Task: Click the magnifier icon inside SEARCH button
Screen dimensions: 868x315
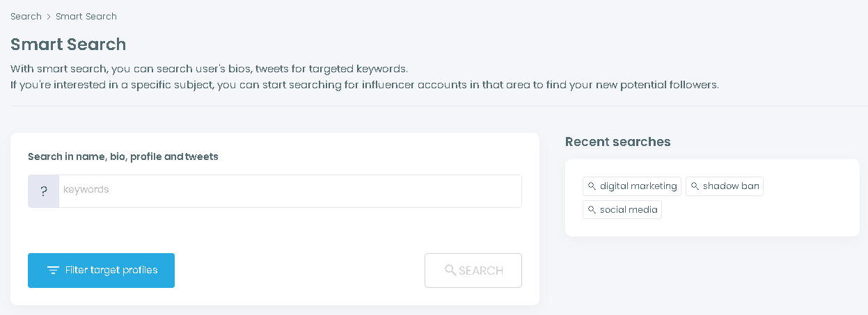Action: 450,270
